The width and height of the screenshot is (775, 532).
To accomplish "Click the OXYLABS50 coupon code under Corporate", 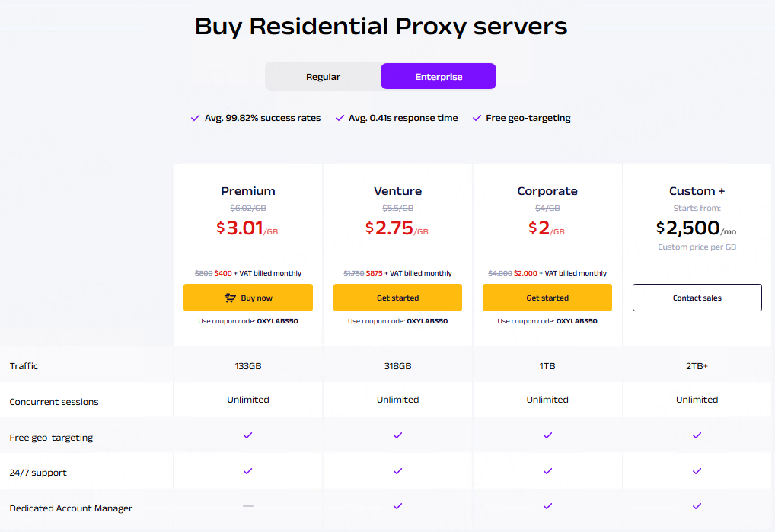I will [x=576, y=321].
